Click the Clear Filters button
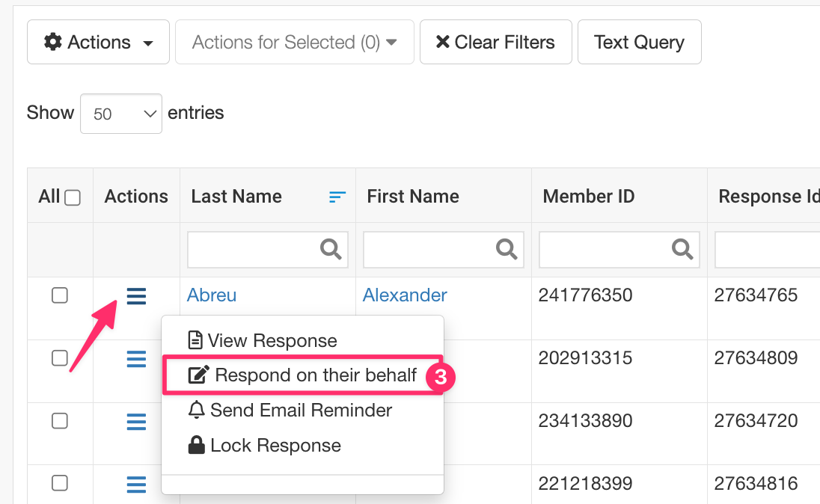 pos(496,42)
